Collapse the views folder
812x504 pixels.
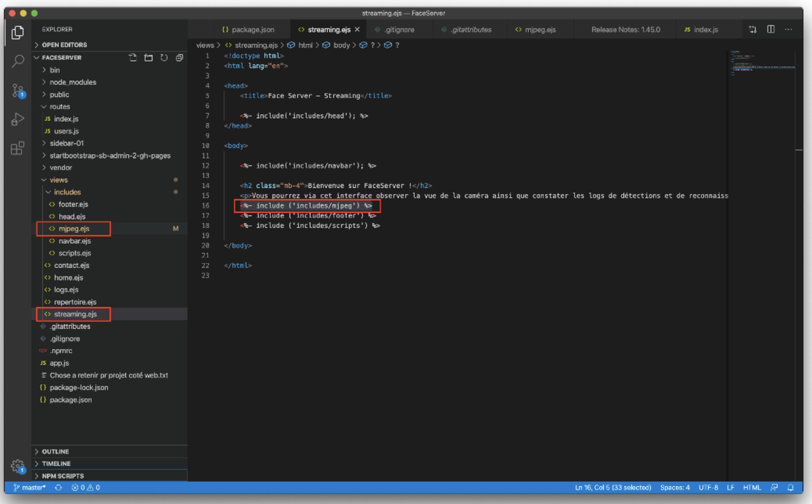(x=58, y=180)
